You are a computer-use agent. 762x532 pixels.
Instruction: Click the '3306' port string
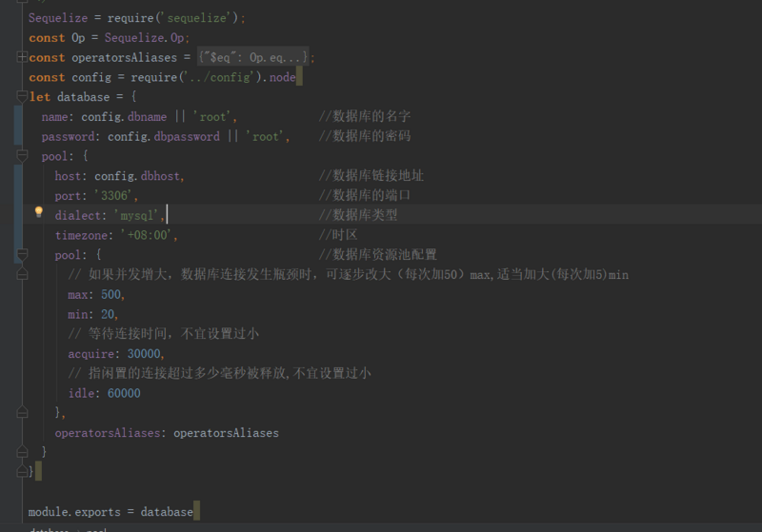tap(114, 196)
